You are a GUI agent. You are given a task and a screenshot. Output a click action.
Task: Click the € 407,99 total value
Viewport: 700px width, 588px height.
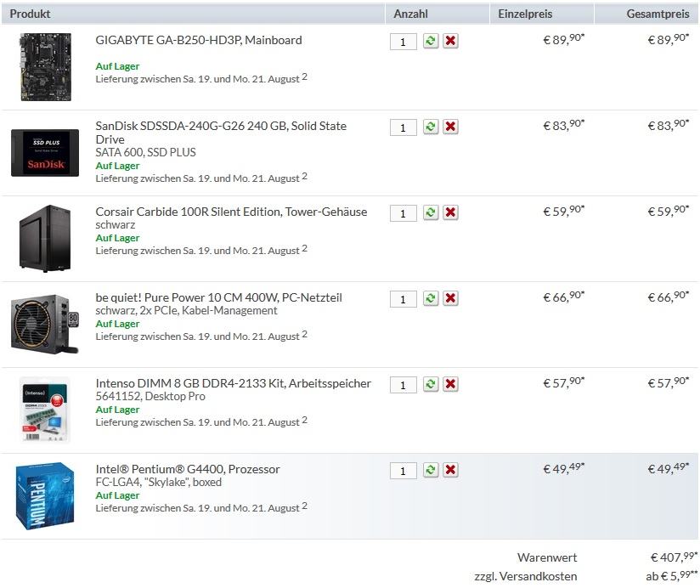[x=673, y=557]
